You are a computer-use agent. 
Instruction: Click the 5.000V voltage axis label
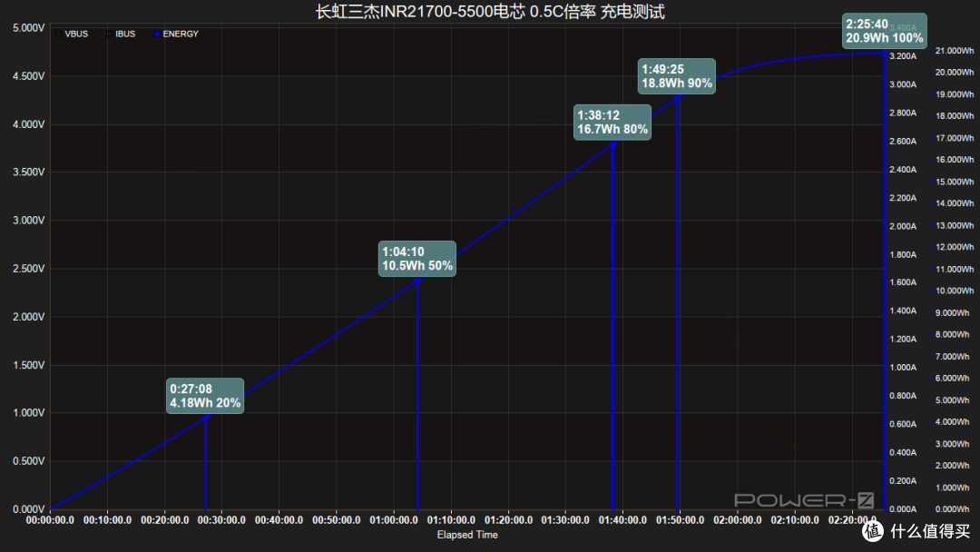pyautogui.click(x=29, y=28)
